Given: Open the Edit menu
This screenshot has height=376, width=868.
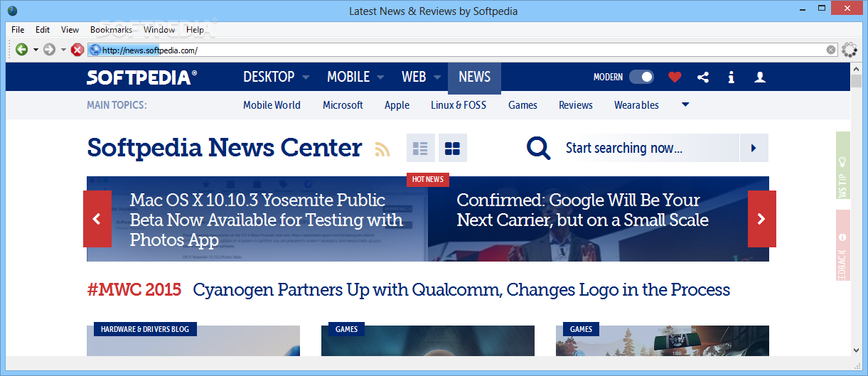Looking at the screenshot, I should (43, 30).
